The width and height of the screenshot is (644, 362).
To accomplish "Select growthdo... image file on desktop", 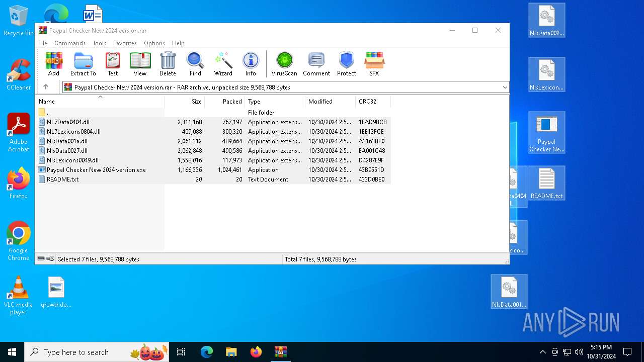I will coord(56,292).
